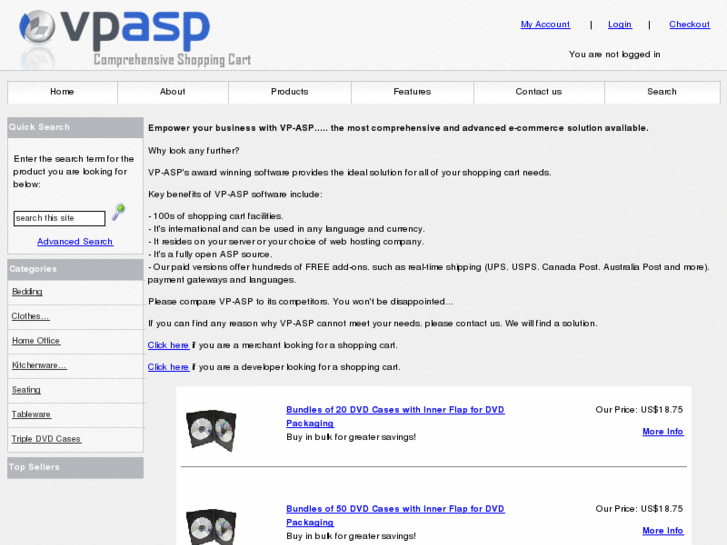727x545 pixels.
Task: Browse the Clothes... category
Action: pos(30,316)
